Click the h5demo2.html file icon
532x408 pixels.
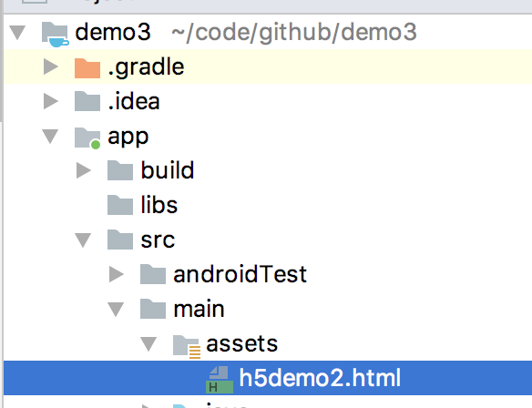tap(220, 380)
